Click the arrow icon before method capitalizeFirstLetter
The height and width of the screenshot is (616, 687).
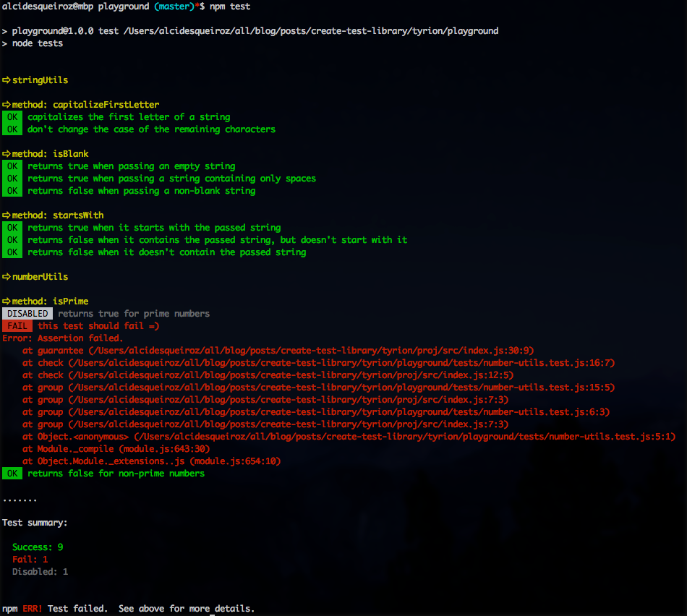click(x=7, y=104)
